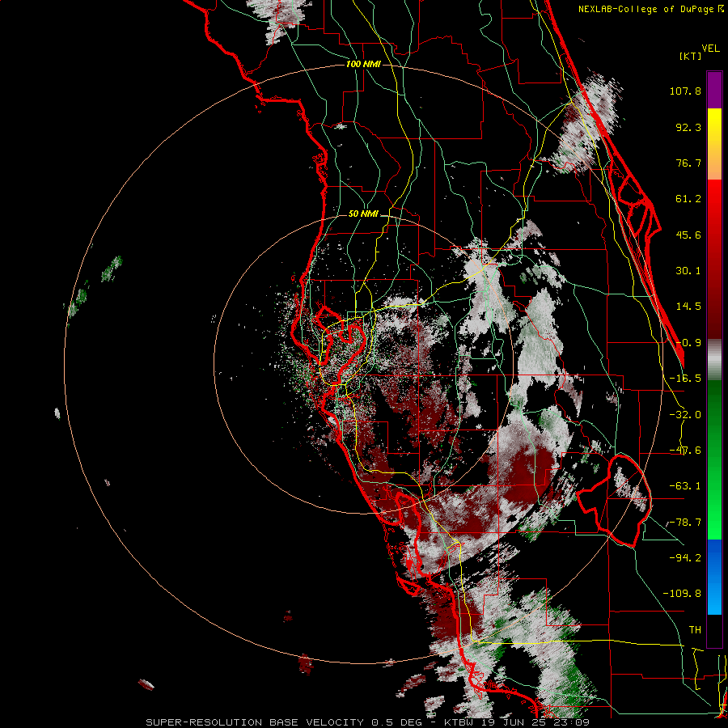The width and height of the screenshot is (728, 728).
Task: Click the -16.5 velocity scale value
Action: [685, 379]
